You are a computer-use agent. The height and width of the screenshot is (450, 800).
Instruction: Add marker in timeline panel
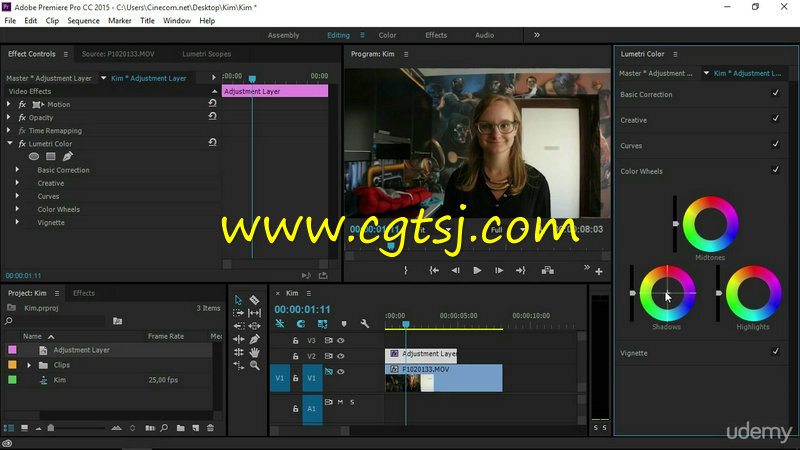click(x=344, y=323)
